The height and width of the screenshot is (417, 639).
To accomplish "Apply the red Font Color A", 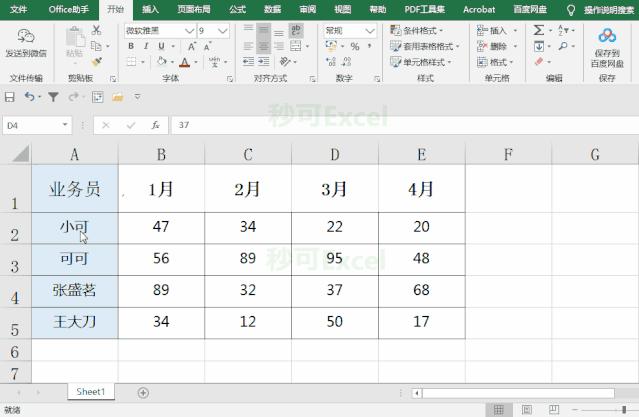I will 185,62.
